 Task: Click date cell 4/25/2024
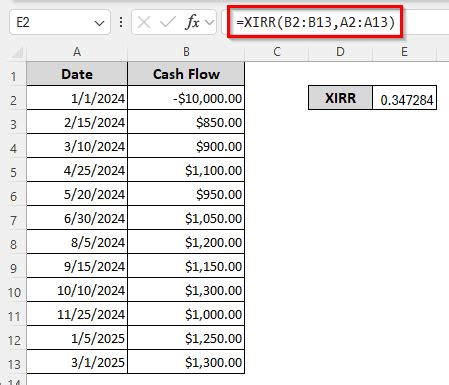(x=77, y=170)
